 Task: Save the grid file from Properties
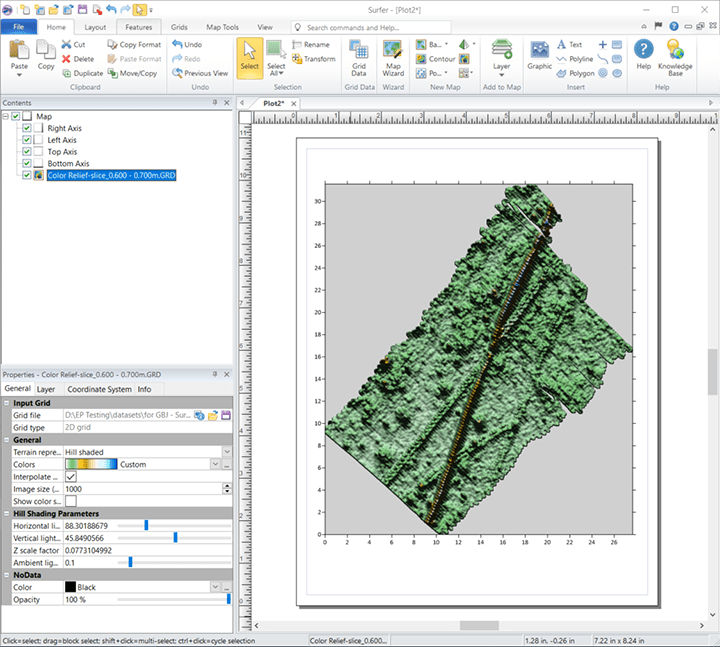(x=226, y=415)
